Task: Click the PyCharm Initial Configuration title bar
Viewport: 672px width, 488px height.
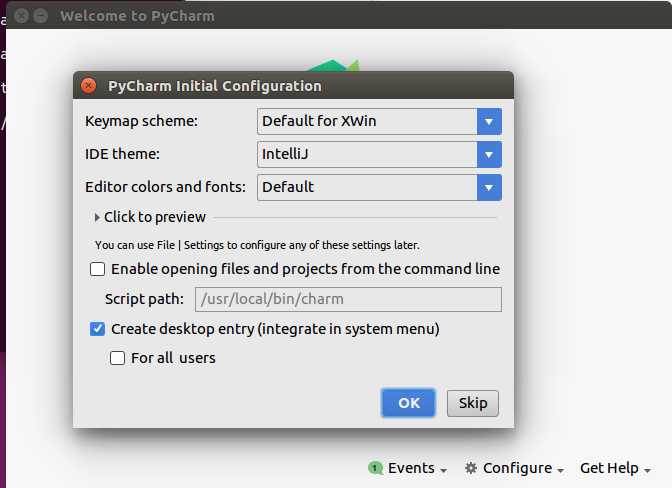Action: coord(294,86)
